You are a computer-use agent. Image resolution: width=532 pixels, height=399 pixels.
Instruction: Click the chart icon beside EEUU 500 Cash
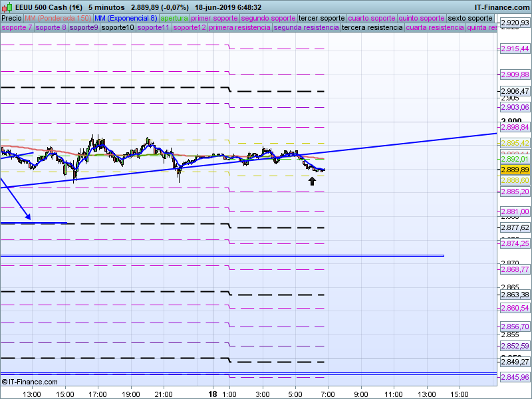[7, 7]
